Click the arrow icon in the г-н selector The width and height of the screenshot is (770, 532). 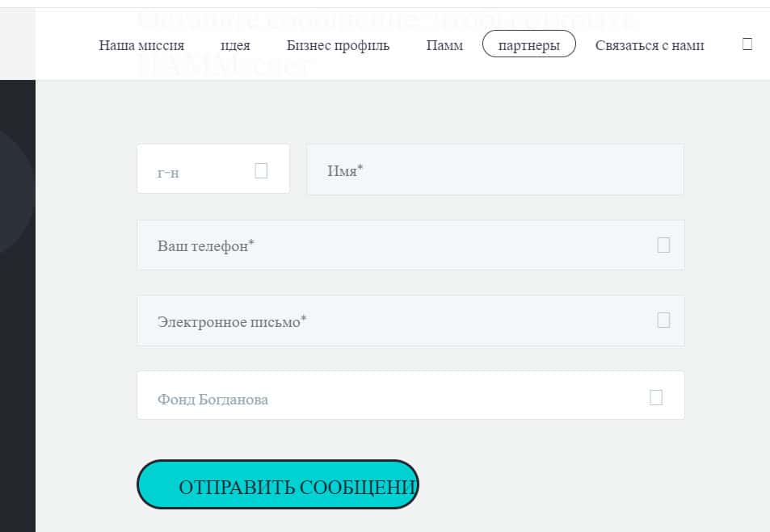point(261,170)
